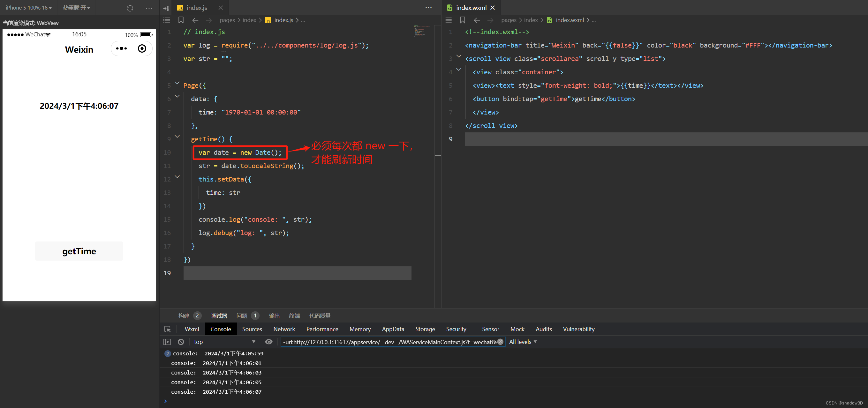Switch to the Memory devtools tab
The height and width of the screenshot is (408, 868).
pos(360,329)
